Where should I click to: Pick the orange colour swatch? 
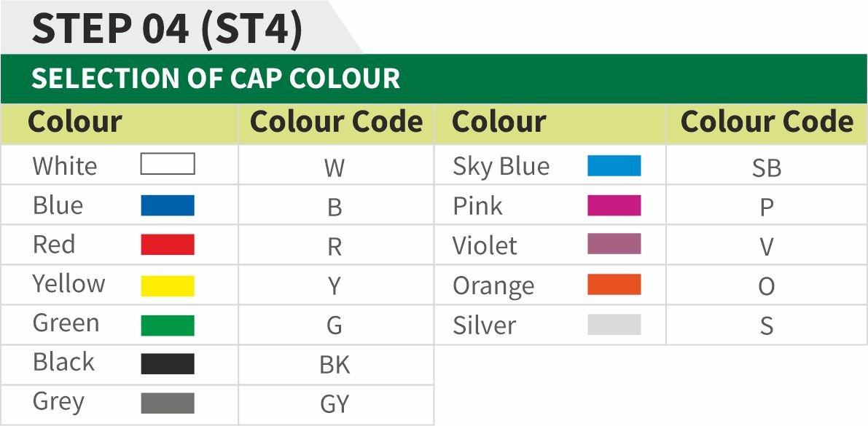(614, 285)
